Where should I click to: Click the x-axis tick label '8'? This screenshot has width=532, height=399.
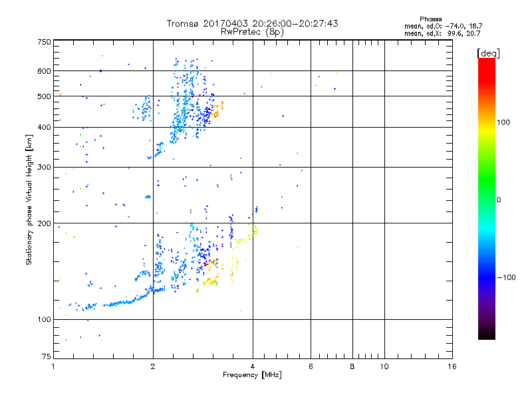(x=352, y=366)
